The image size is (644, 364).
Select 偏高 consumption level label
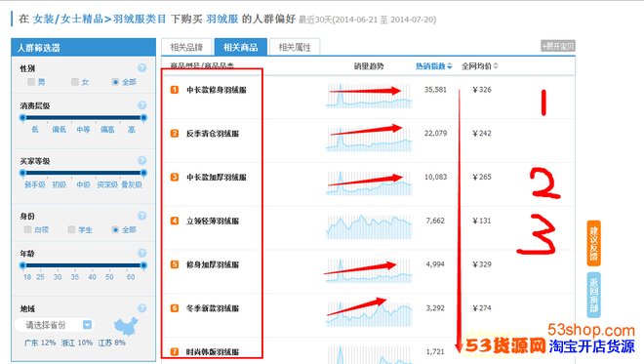click(107, 130)
